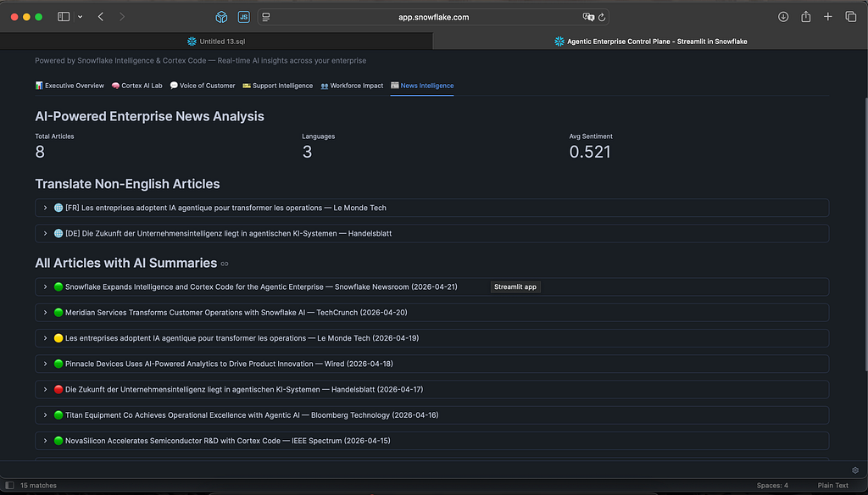
Task: Click the Streamlit app tooltip label
Action: coord(515,286)
